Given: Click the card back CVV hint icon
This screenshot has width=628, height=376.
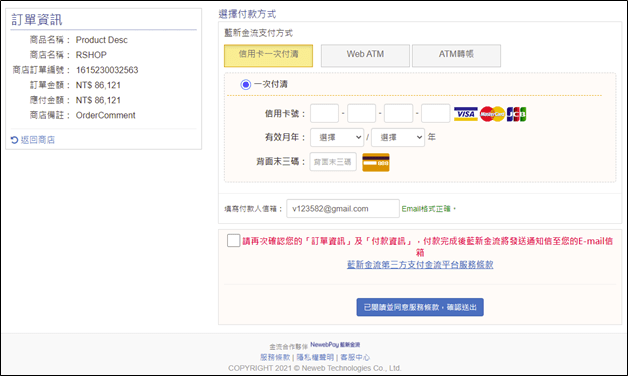Looking at the screenshot, I should (376, 162).
